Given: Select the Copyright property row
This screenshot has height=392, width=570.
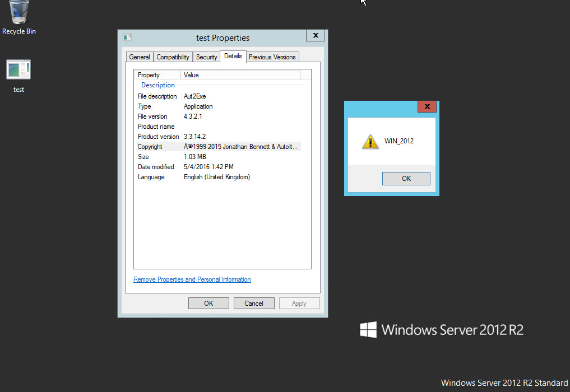Looking at the screenshot, I should (219, 147).
